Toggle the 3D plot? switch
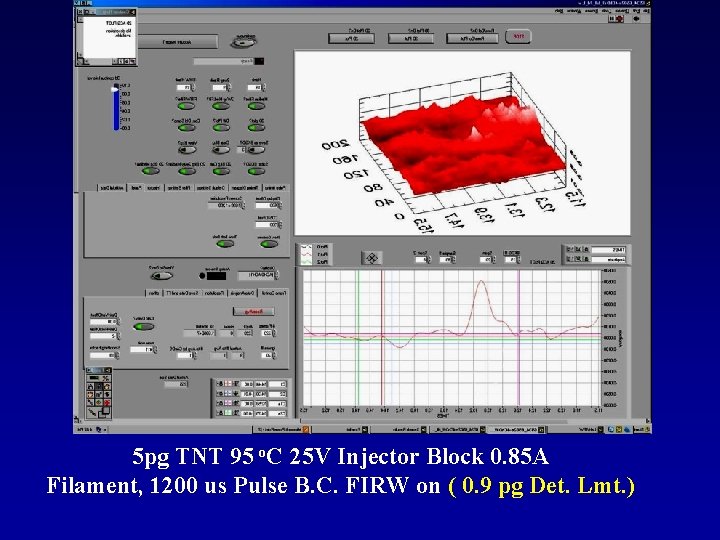 256,128
